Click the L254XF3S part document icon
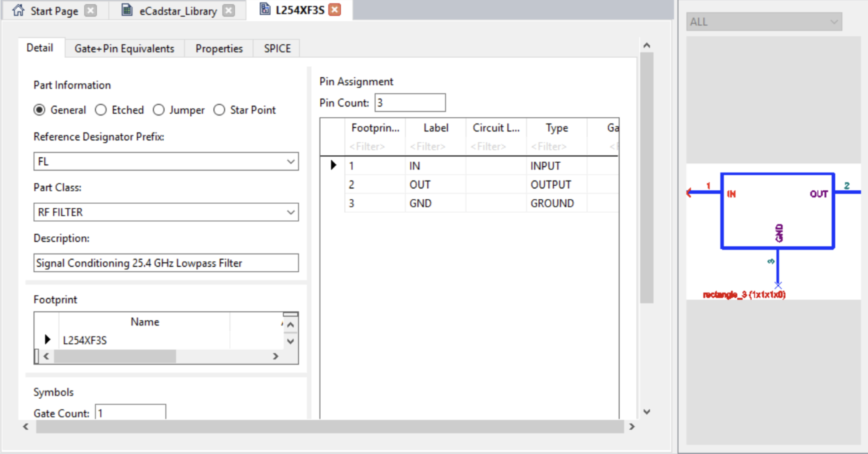Screen dimensions: 868x454 (265, 9)
